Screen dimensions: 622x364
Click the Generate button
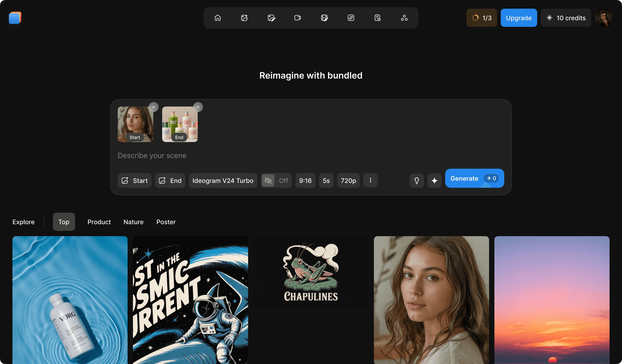coord(474,178)
